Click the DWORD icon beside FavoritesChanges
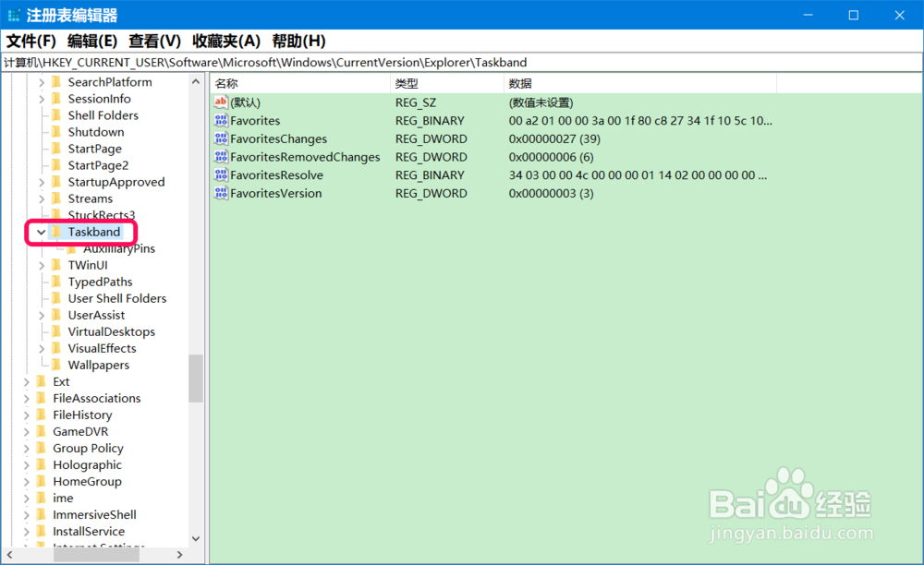This screenshot has height=565, width=924. [x=221, y=138]
